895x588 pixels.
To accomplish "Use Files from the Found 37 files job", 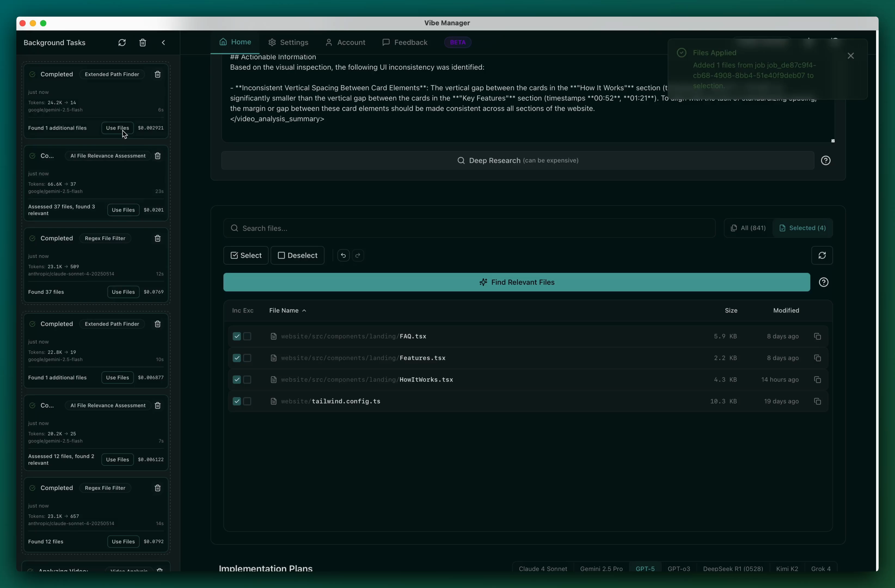I will pos(123,292).
